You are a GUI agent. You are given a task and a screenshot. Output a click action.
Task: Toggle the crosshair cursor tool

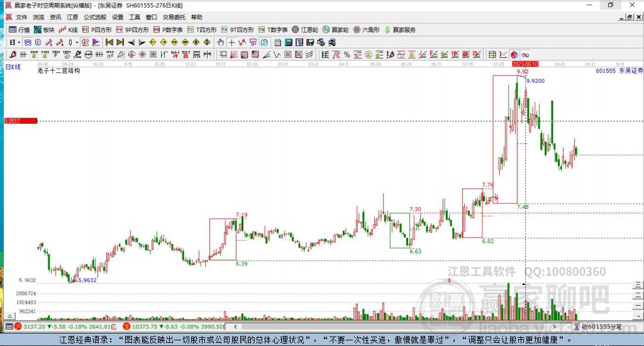231,42
